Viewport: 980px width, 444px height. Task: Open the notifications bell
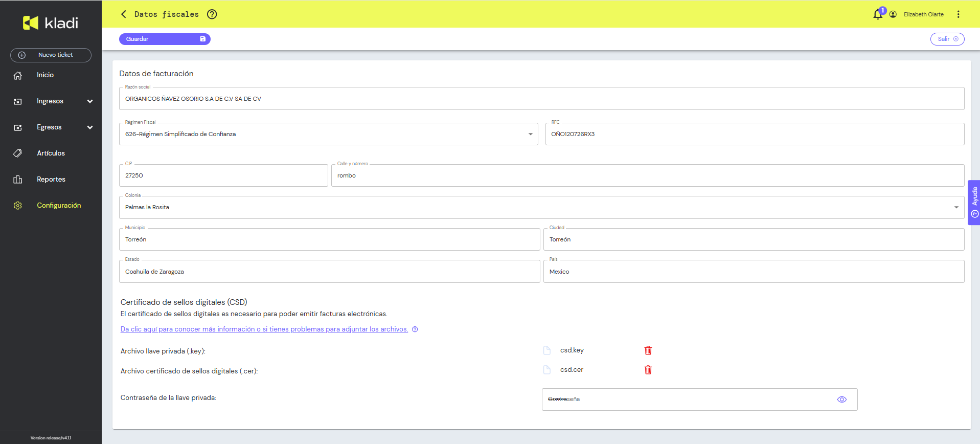(878, 14)
